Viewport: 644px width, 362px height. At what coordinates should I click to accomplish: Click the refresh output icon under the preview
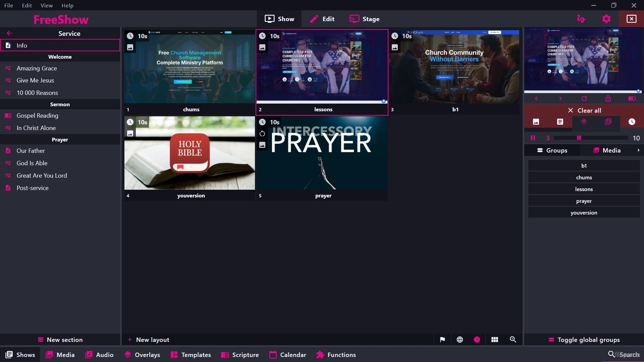[584, 99]
